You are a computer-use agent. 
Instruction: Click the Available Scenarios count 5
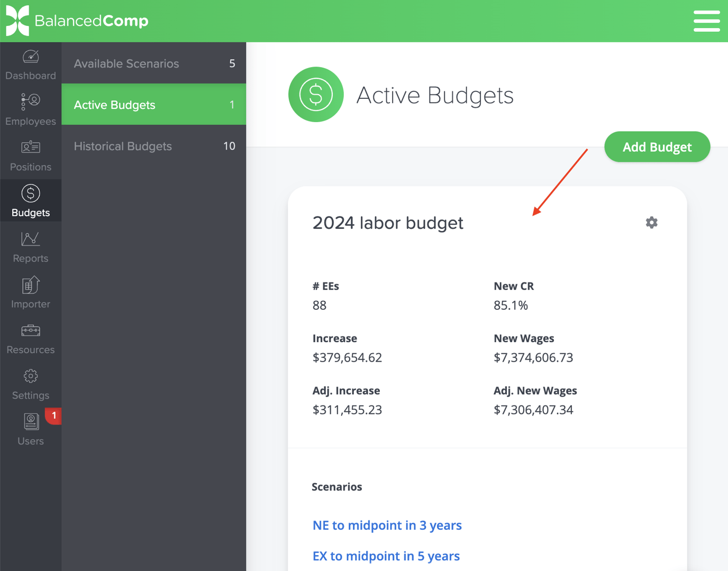[x=232, y=63]
